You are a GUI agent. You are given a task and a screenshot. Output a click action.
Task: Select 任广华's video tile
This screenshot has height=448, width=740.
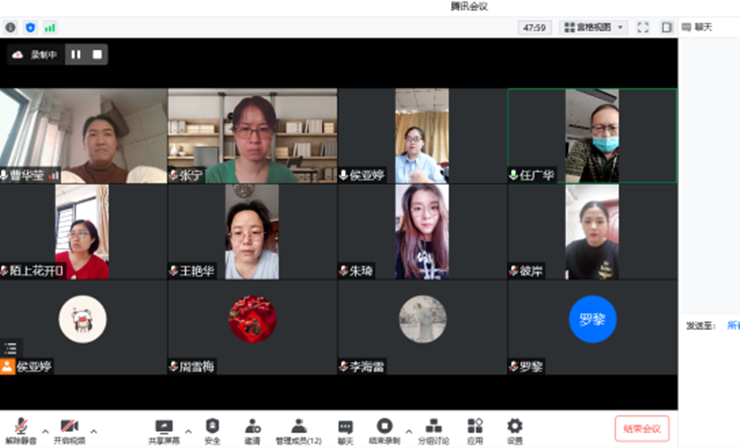click(x=592, y=135)
